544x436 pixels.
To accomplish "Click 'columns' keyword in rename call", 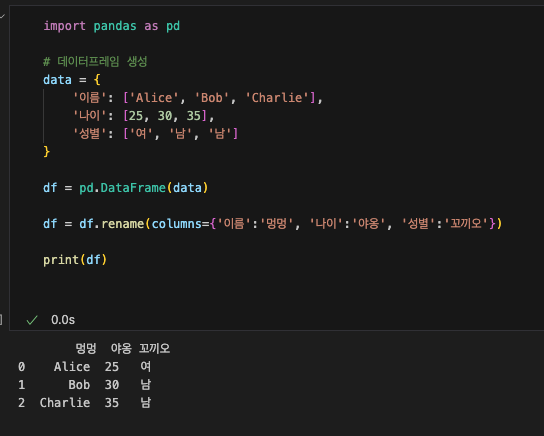I will point(177,224).
